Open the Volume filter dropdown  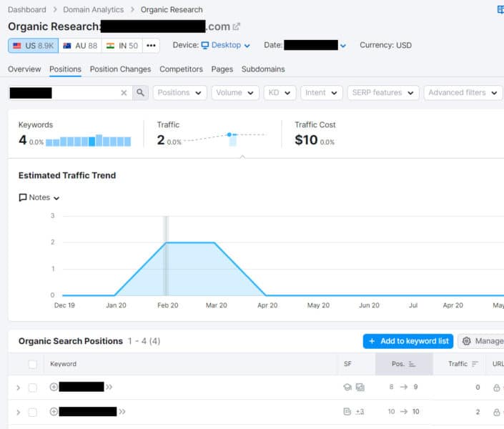[235, 93]
